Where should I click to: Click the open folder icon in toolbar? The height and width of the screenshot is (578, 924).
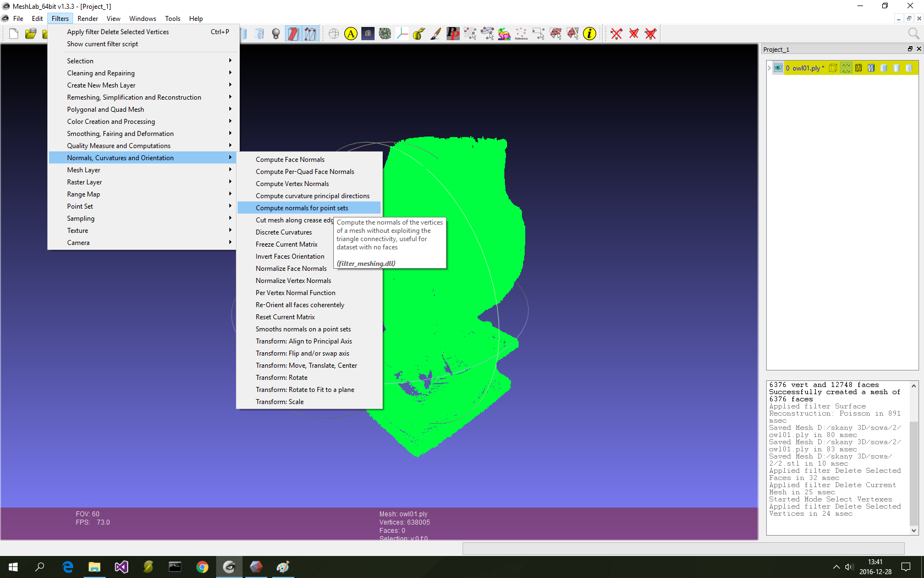pos(31,34)
